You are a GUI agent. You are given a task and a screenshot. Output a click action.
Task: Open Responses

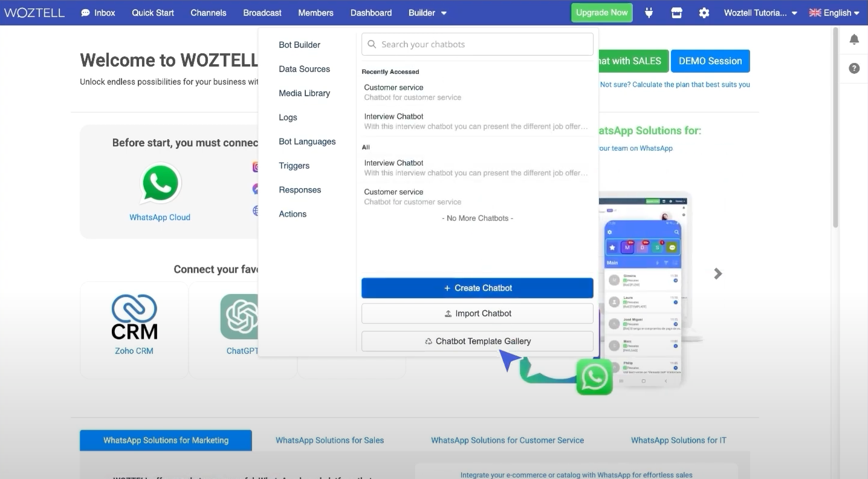(300, 190)
